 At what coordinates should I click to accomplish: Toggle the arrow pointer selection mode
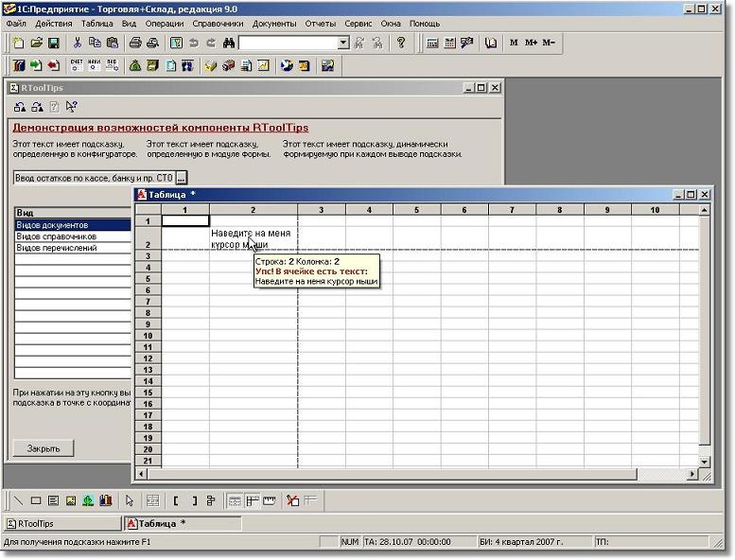(131, 500)
